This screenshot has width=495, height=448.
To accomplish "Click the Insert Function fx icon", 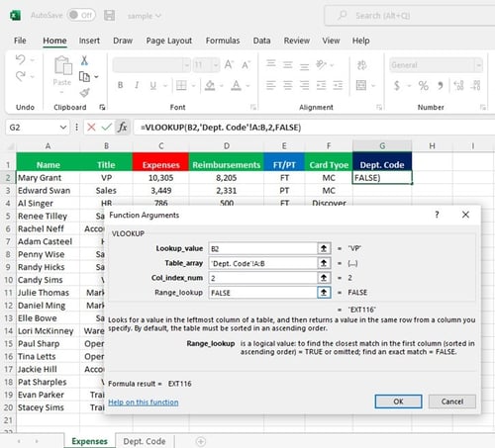I will (x=123, y=128).
